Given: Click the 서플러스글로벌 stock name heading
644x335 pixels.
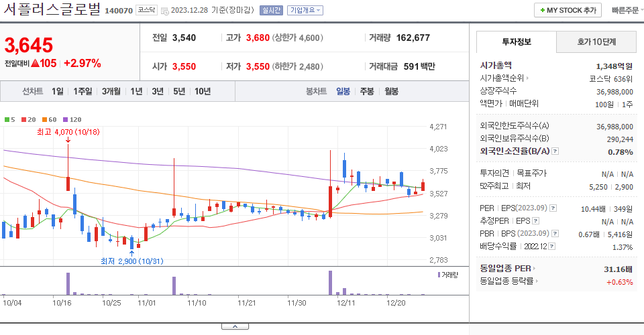Looking at the screenshot, I should coord(52,9).
